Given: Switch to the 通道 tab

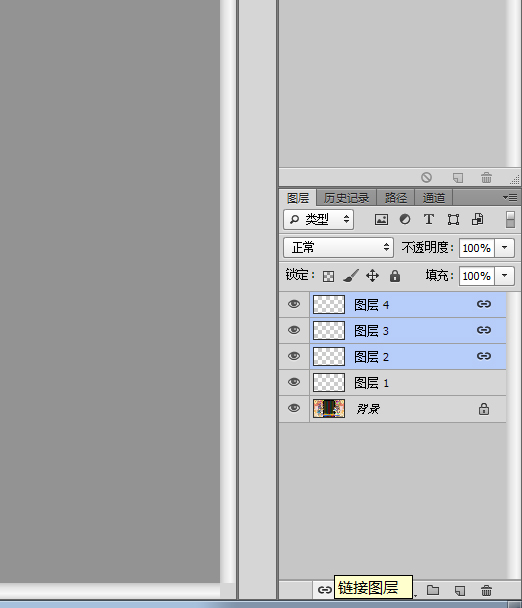Looking at the screenshot, I should point(434,198).
